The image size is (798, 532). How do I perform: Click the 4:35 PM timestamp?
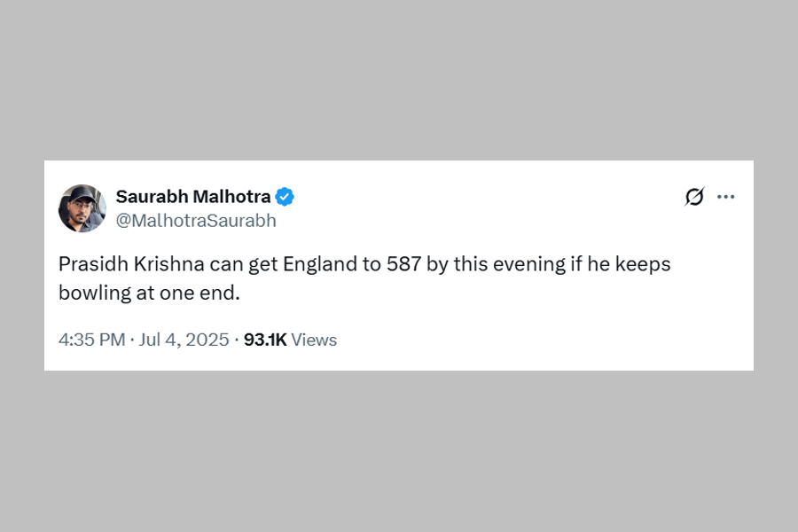tap(91, 340)
